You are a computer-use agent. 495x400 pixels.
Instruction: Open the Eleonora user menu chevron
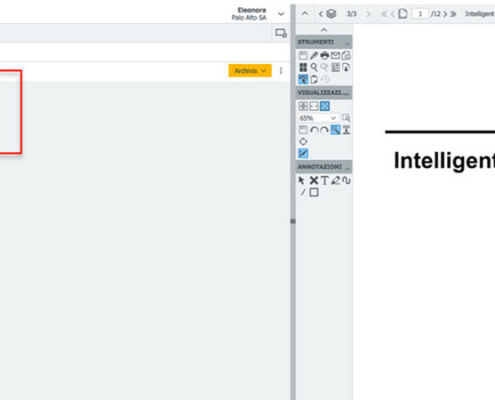pos(281,14)
